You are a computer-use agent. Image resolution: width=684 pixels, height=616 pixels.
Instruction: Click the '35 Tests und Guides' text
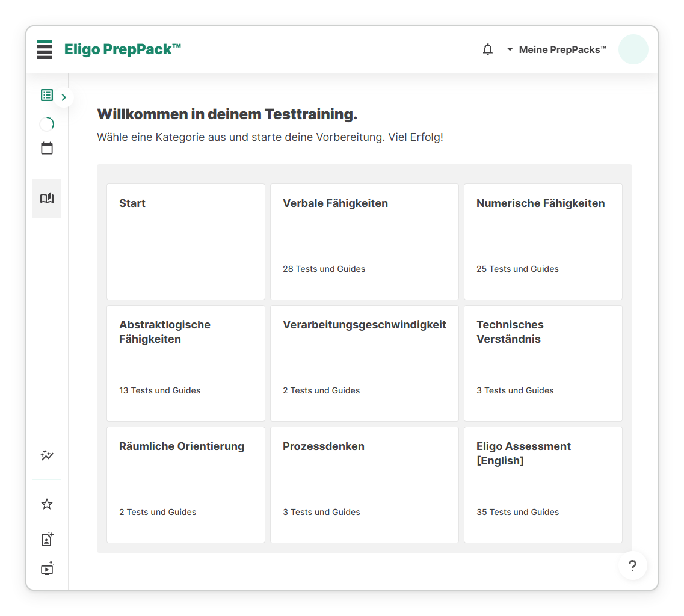(x=517, y=512)
